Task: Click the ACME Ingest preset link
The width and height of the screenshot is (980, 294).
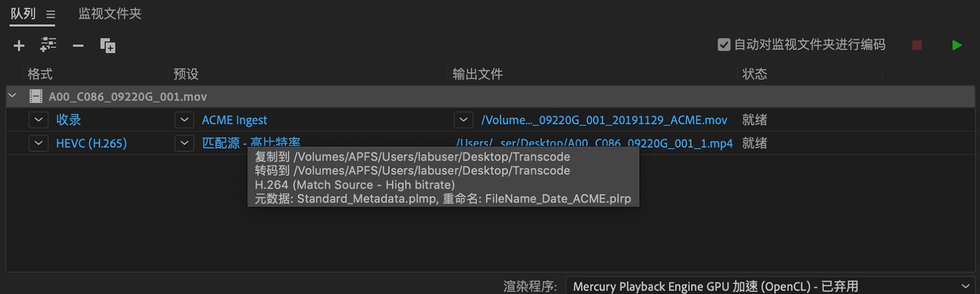Action: click(234, 120)
